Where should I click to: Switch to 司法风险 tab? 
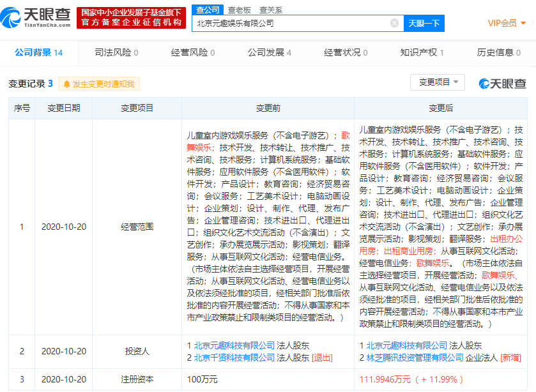coord(116,52)
